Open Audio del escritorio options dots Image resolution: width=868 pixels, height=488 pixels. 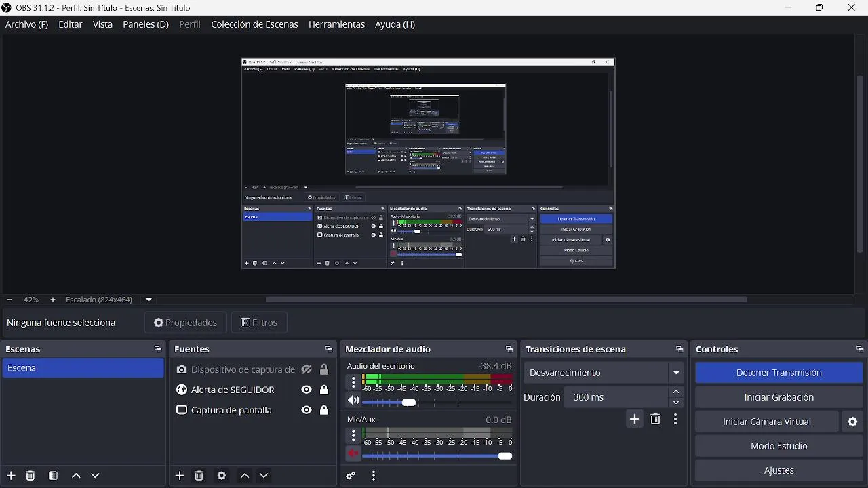pos(353,382)
